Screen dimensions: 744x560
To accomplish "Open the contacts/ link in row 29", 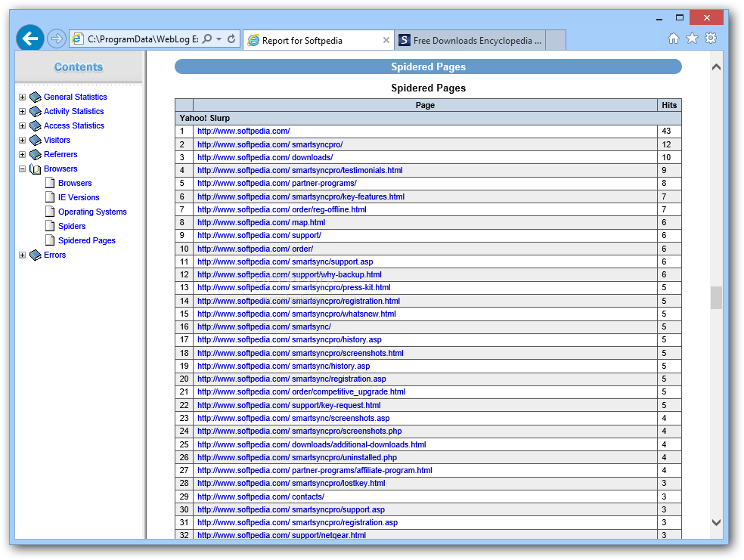I will tap(261, 497).
